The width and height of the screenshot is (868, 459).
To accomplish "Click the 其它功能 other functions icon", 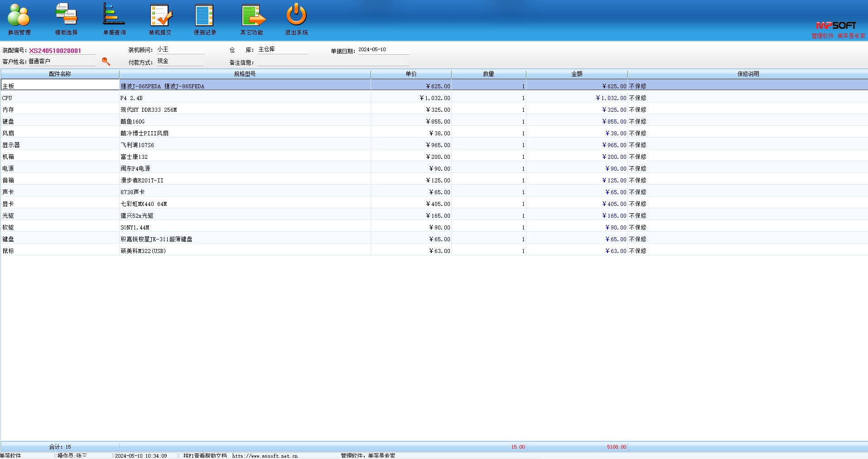I will [x=252, y=19].
